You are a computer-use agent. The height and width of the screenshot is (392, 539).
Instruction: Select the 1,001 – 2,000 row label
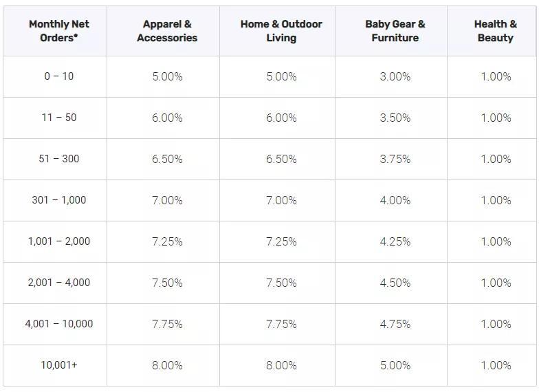59,241
